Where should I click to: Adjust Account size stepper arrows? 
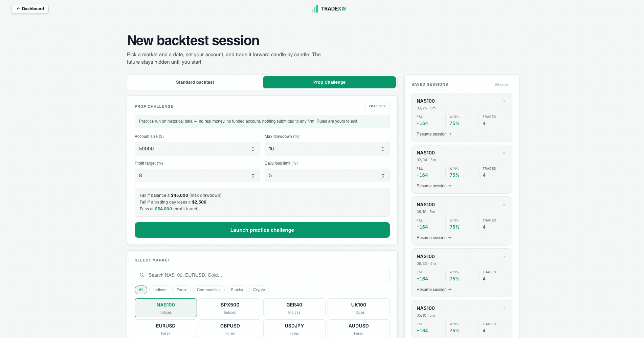point(253,149)
